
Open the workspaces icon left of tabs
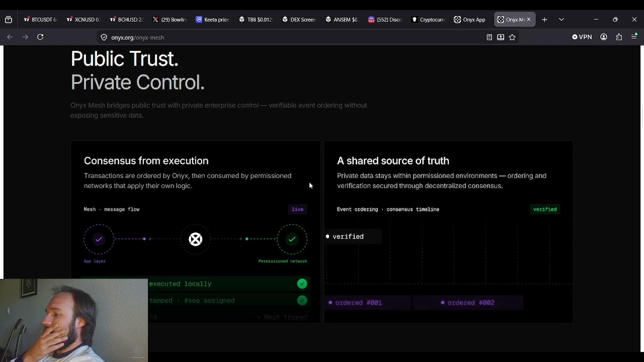tap(9, 20)
